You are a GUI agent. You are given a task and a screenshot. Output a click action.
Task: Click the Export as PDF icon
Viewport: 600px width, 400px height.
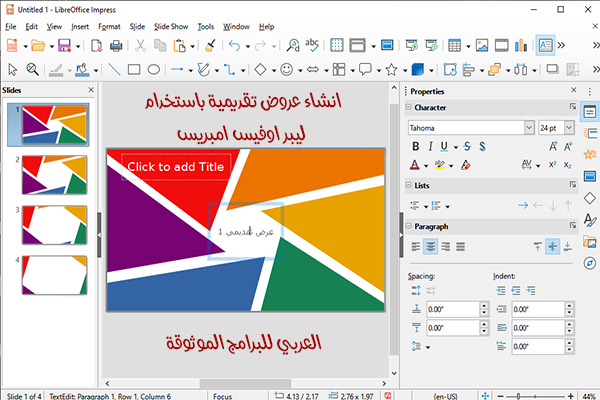point(96,46)
